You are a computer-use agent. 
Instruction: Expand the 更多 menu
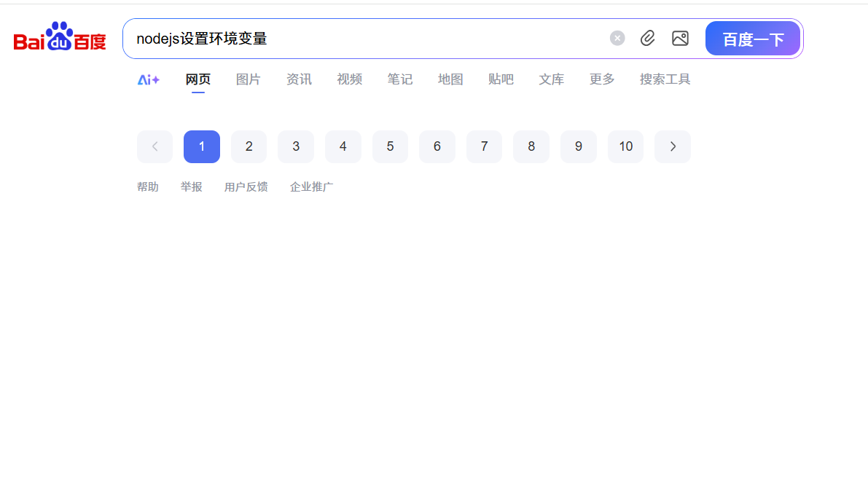click(x=601, y=79)
